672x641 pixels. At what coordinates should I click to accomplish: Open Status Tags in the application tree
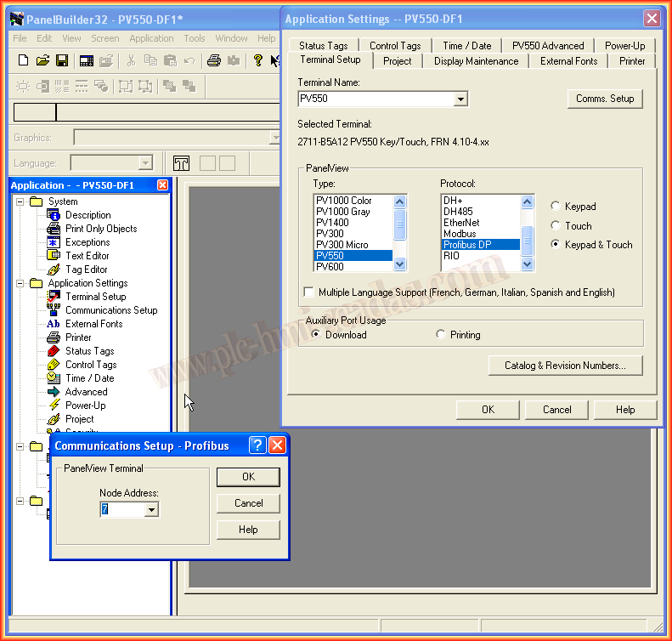(89, 351)
